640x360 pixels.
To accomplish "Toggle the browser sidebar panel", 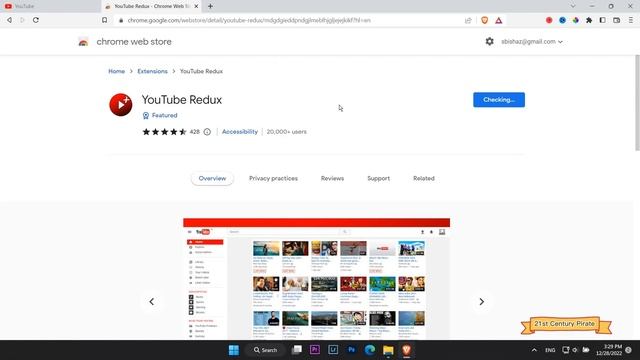I will pos(602,20).
